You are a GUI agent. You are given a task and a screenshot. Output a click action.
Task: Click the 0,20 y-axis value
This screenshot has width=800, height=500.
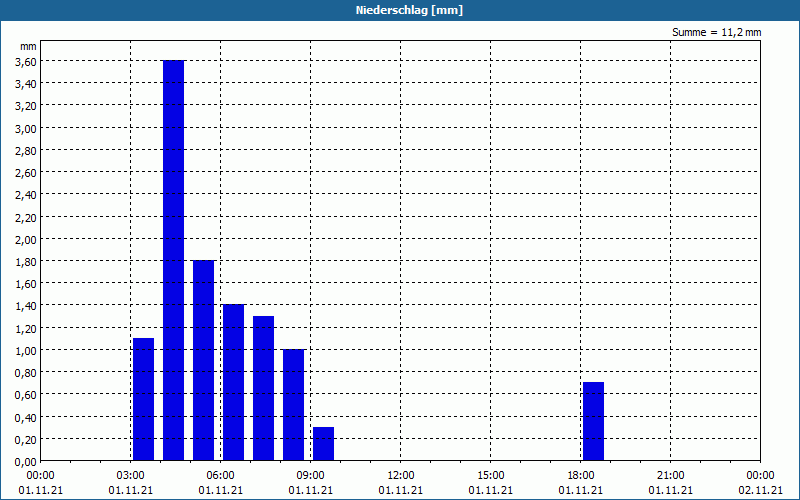26,439
